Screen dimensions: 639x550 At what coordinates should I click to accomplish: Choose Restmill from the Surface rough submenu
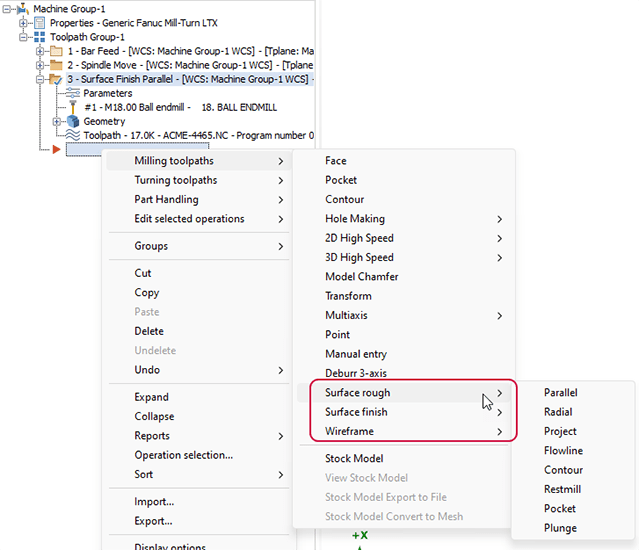pos(562,490)
